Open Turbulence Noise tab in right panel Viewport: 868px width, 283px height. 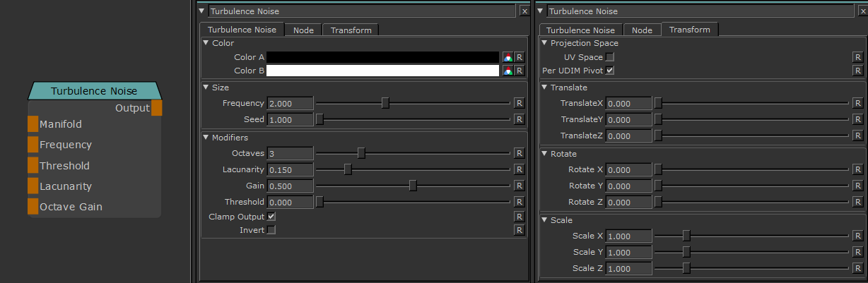580,30
